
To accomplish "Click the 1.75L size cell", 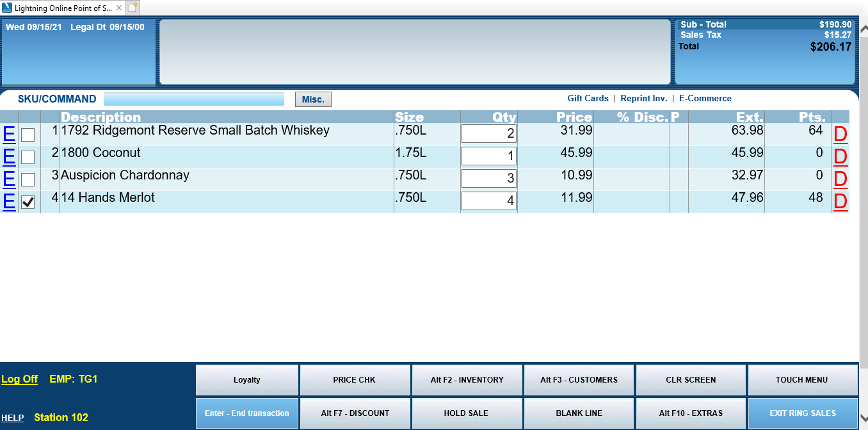I will (x=410, y=153).
